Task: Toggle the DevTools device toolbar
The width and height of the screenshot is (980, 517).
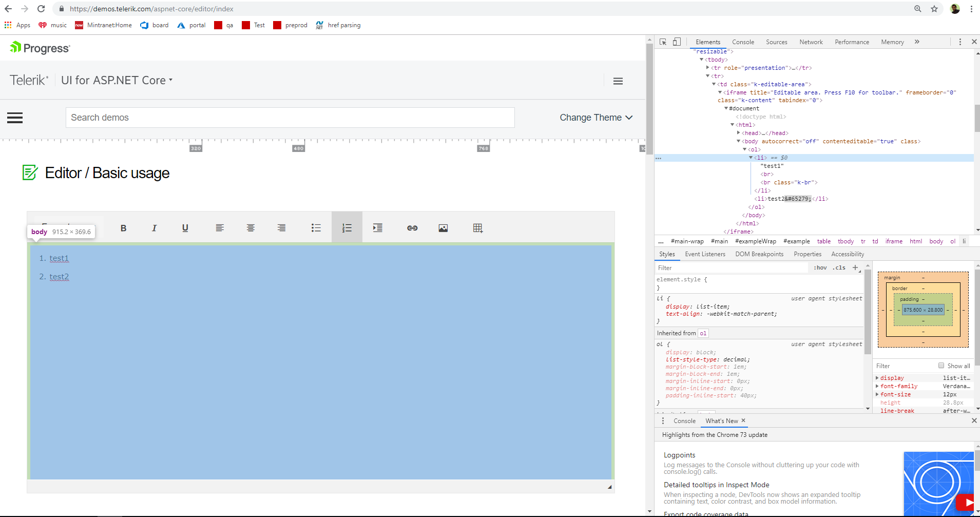Action: [x=677, y=42]
